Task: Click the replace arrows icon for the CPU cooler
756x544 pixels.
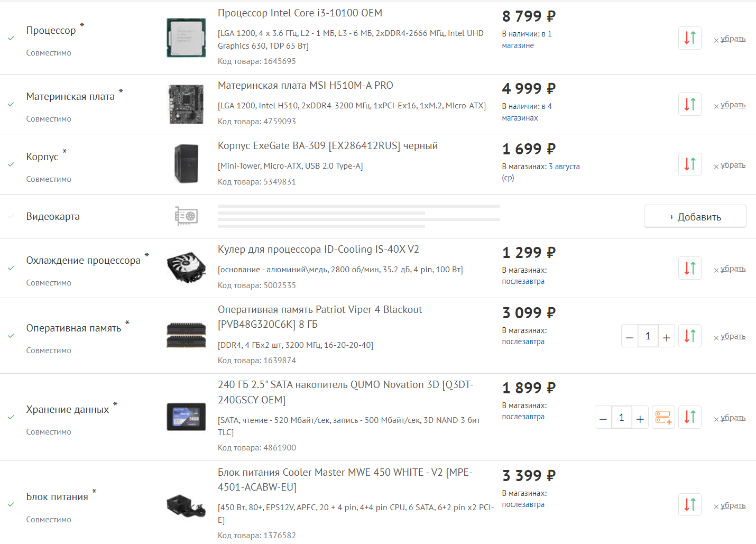Action: [x=690, y=268]
